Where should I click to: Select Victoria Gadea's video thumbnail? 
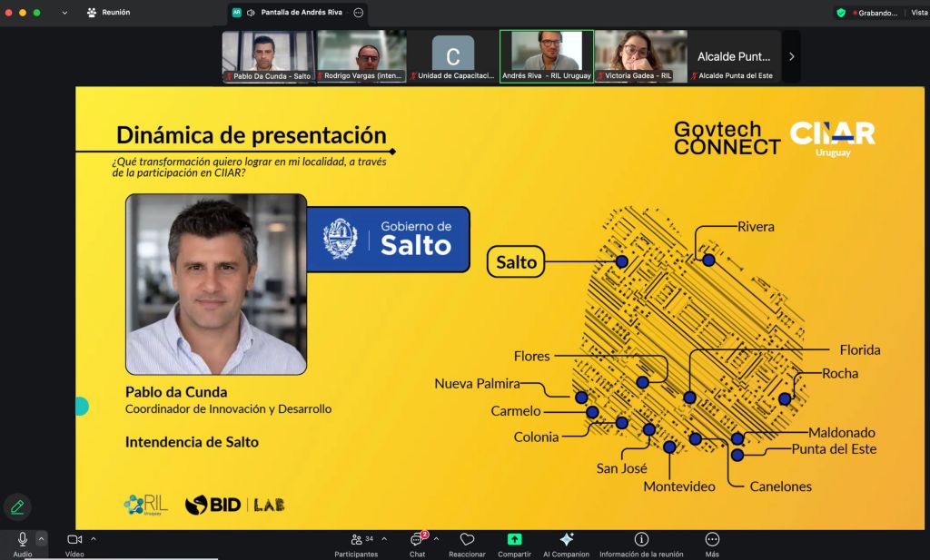coord(639,55)
